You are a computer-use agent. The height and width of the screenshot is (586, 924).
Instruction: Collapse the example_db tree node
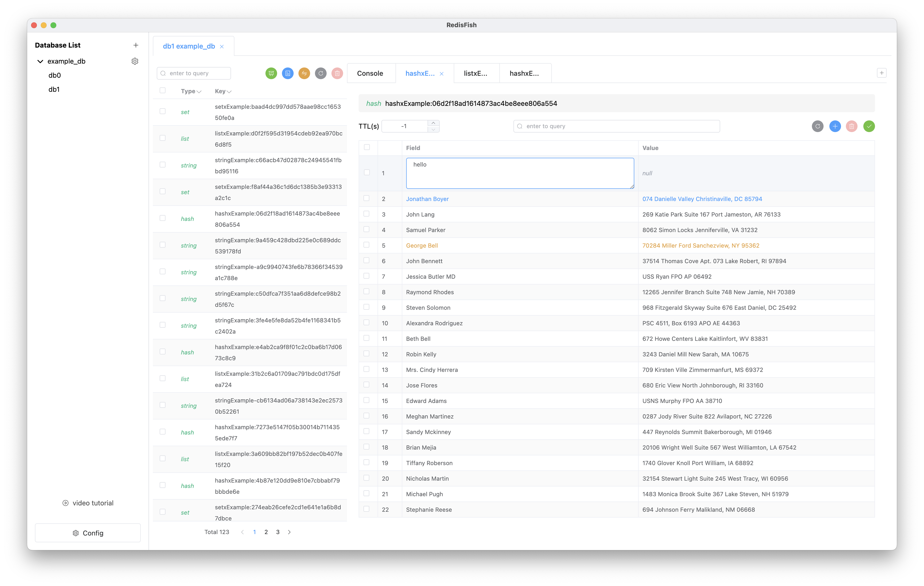(x=40, y=61)
